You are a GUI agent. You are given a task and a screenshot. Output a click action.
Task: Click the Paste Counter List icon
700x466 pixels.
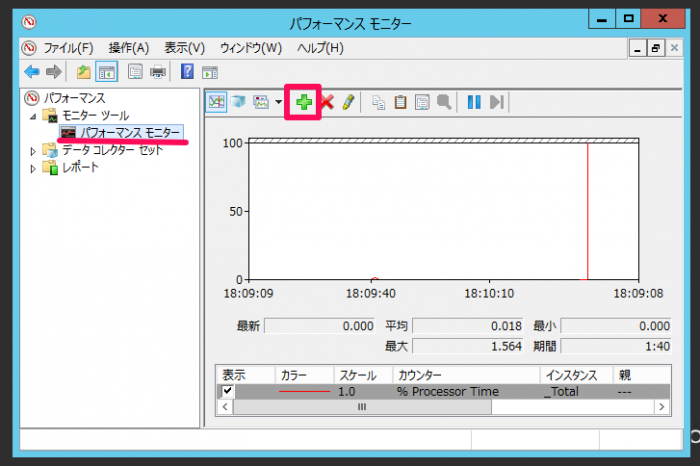click(x=400, y=102)
